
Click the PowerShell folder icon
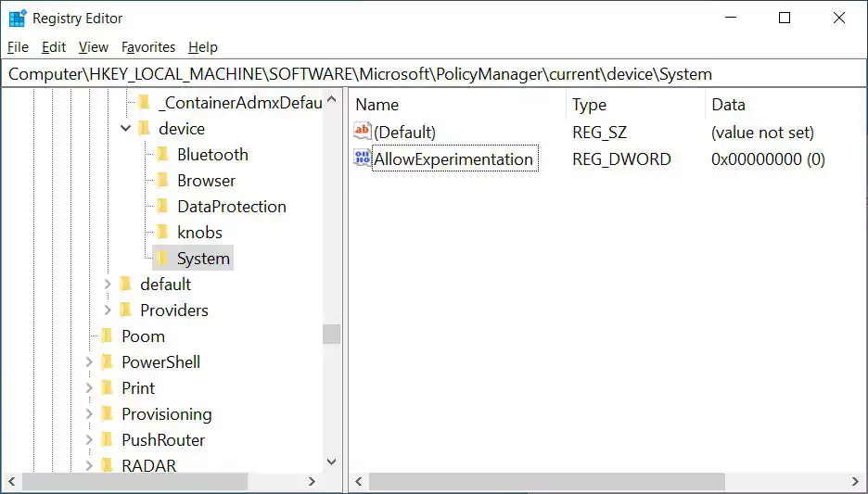[107, 362]
